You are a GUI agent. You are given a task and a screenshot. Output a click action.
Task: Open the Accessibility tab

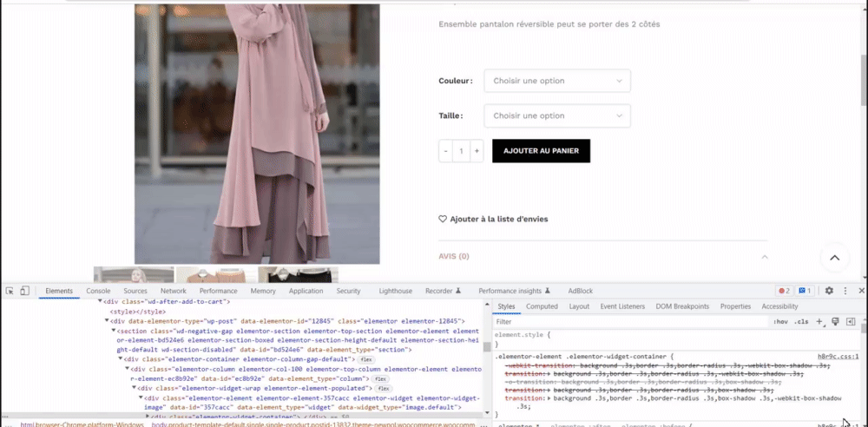779,306
